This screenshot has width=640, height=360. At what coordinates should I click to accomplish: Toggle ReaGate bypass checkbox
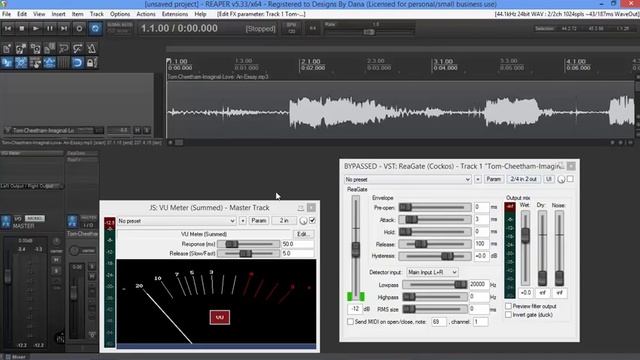point(570,179)
